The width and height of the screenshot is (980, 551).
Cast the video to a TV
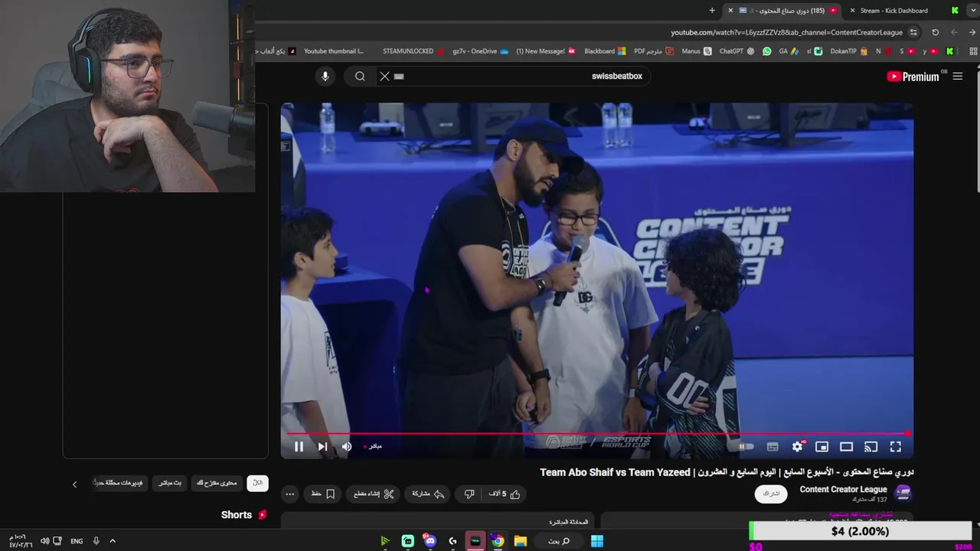(871, 447)
